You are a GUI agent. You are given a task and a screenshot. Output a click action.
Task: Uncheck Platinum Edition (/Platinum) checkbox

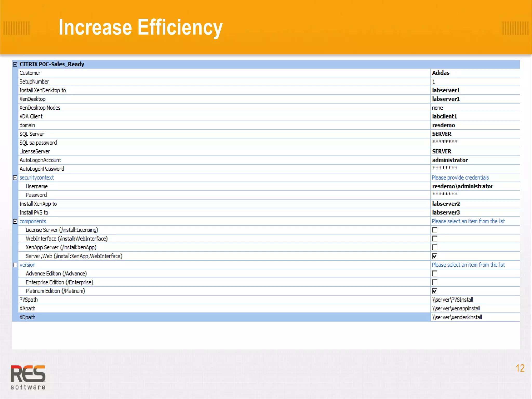coord(435,291)
